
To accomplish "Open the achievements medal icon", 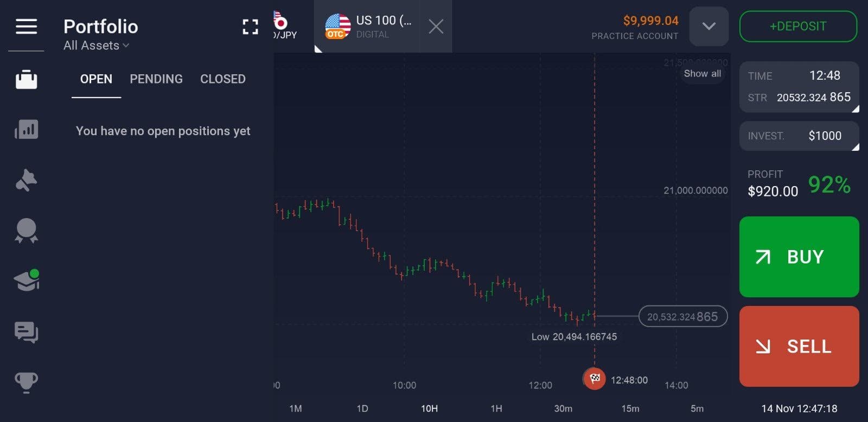I will [x=26, y=231].
